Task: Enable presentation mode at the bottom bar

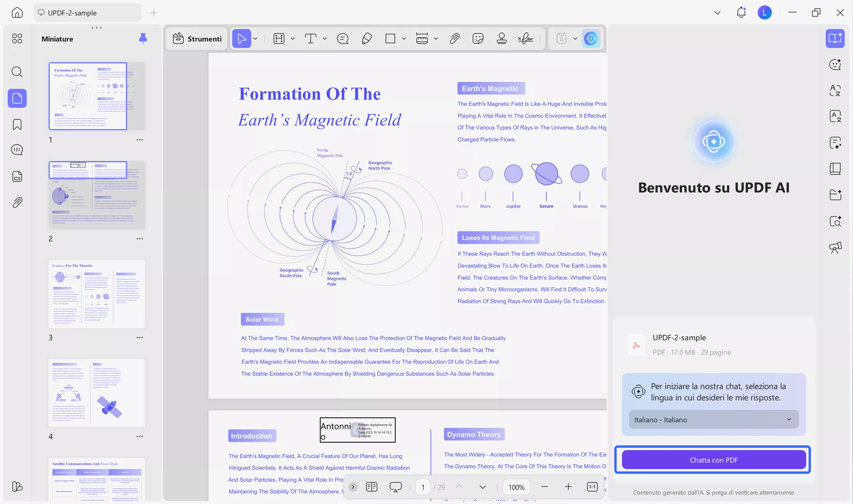Action: click(x=395, y=487)
